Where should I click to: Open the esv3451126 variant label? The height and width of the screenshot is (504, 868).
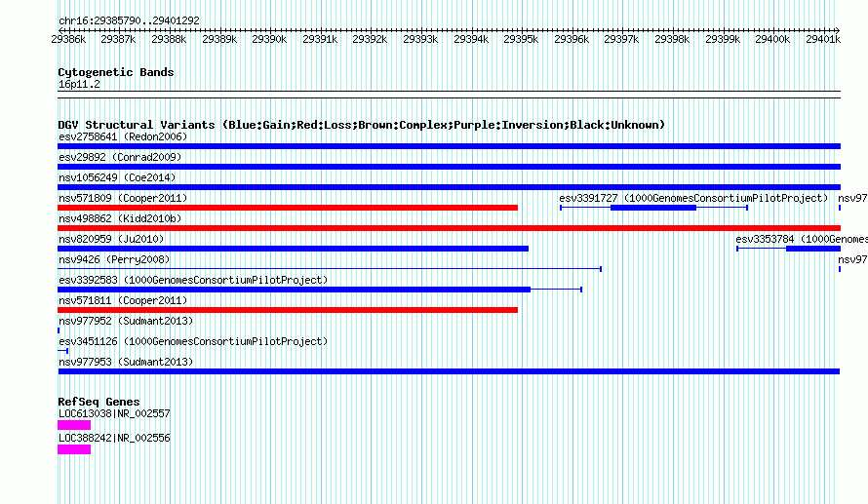(x=193, y=341)
